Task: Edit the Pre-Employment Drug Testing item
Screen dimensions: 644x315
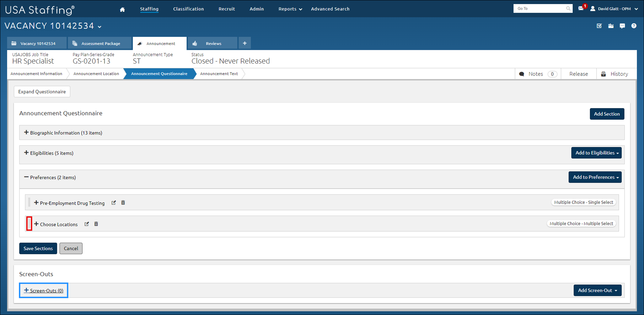Action: tap(114, 203)
